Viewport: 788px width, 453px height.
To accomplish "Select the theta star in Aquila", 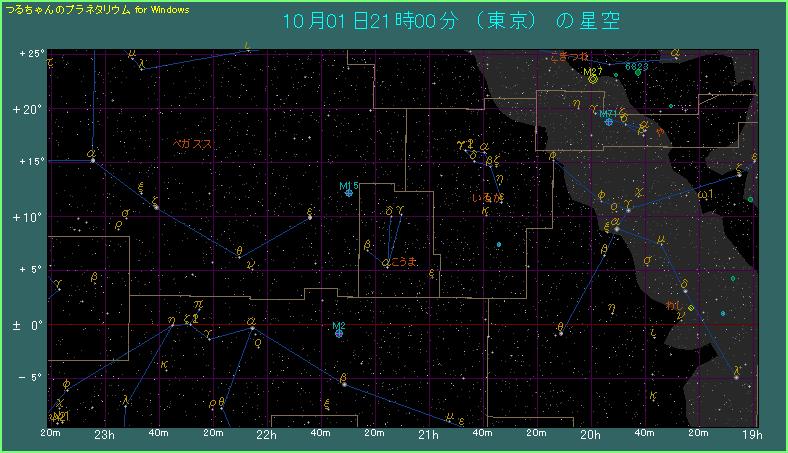I will (560, 333).
